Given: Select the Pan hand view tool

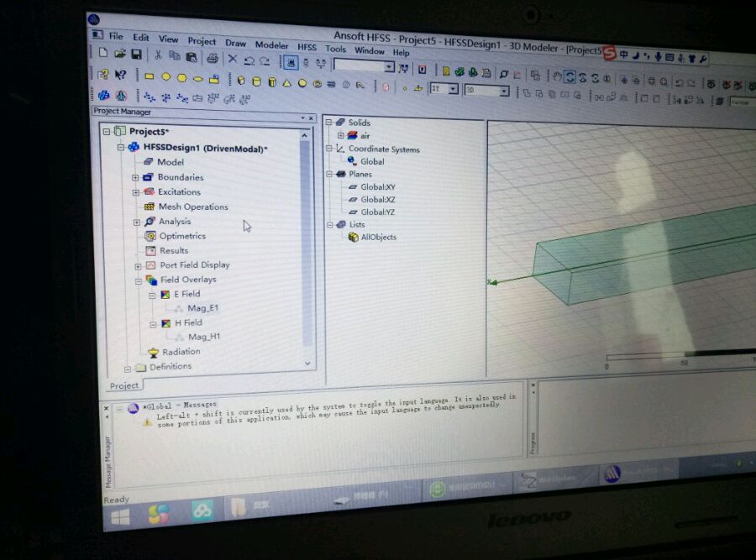Looking at the screenshot, I should click(x=557, y=76).
